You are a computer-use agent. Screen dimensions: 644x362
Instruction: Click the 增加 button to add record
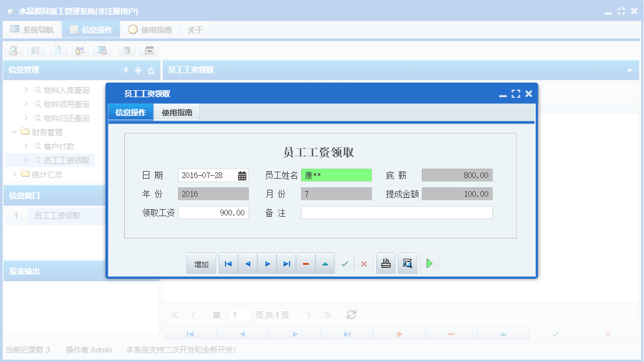[x=201, y=263]
